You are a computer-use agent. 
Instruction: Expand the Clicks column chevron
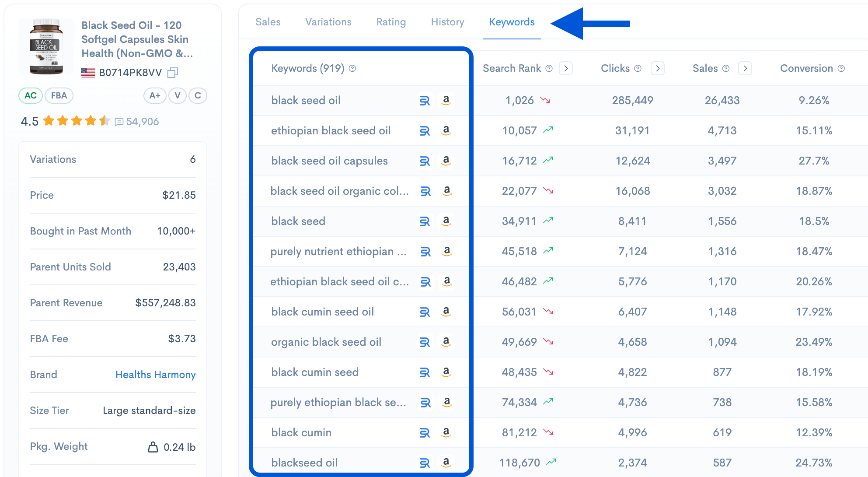coord(657,69)
